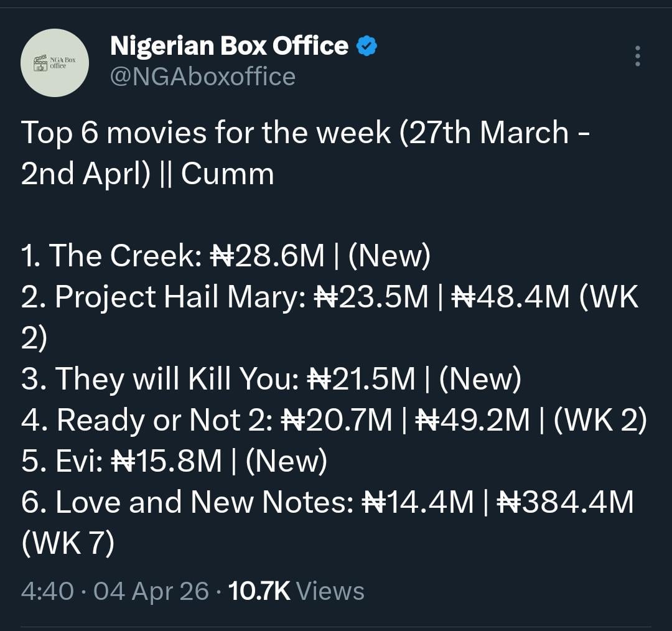This screenshot has width=672, height=631.
Task: Click the word 'Cumm' in the tweet
Action: coord(228,174)
